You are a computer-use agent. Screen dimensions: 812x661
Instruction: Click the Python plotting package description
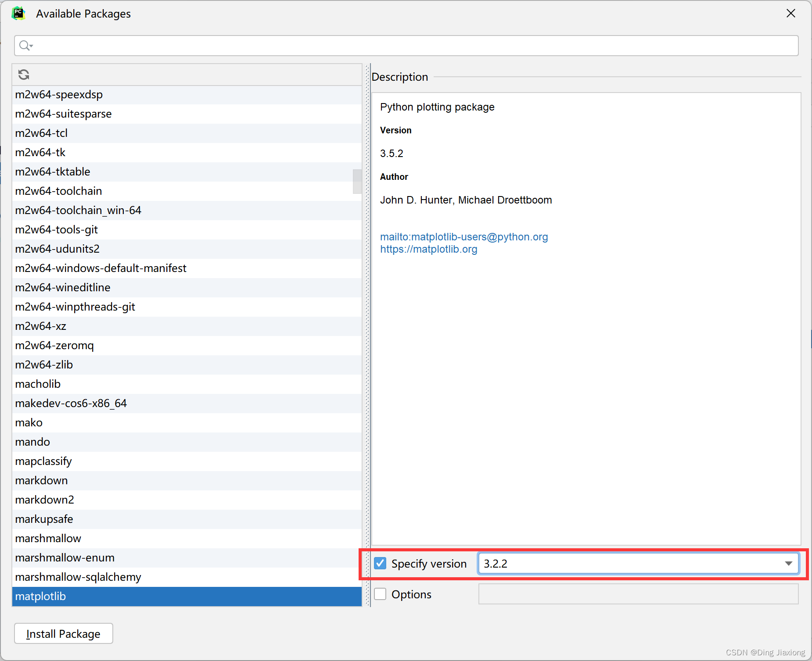tap(437, 107)
